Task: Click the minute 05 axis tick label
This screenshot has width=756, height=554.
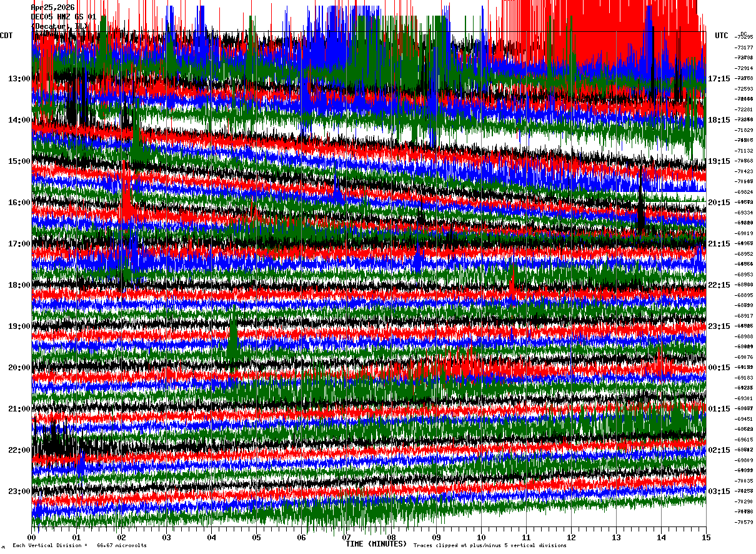Action: click(x=256, y=537)
